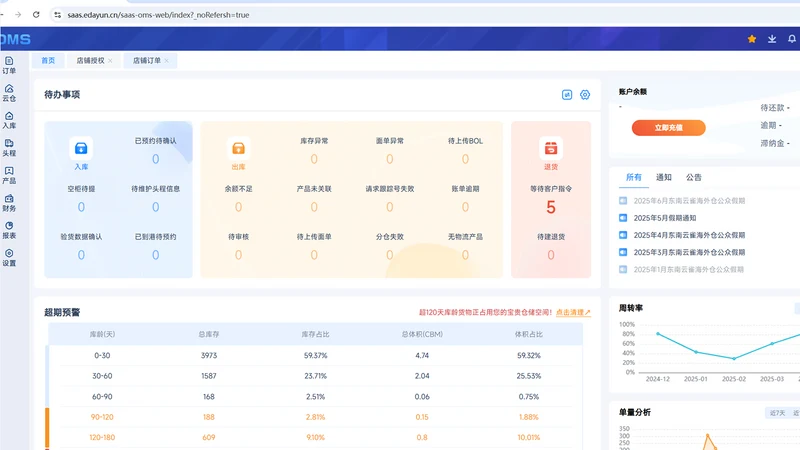This screenshot has width=800, height=450.
Task: Switch to the 店铺订单 tab
Action: (x=146, y=60)
